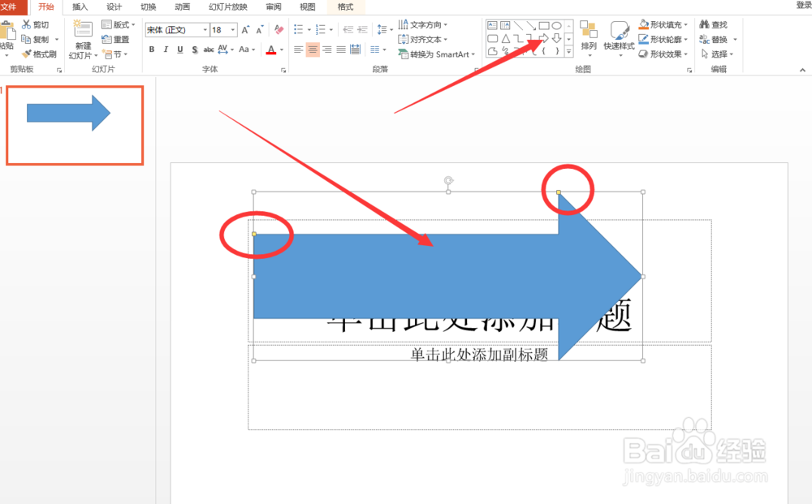Clear all formatting with eraser icon
This screenshot has width=812, height=504.
(x=279, y=29)
